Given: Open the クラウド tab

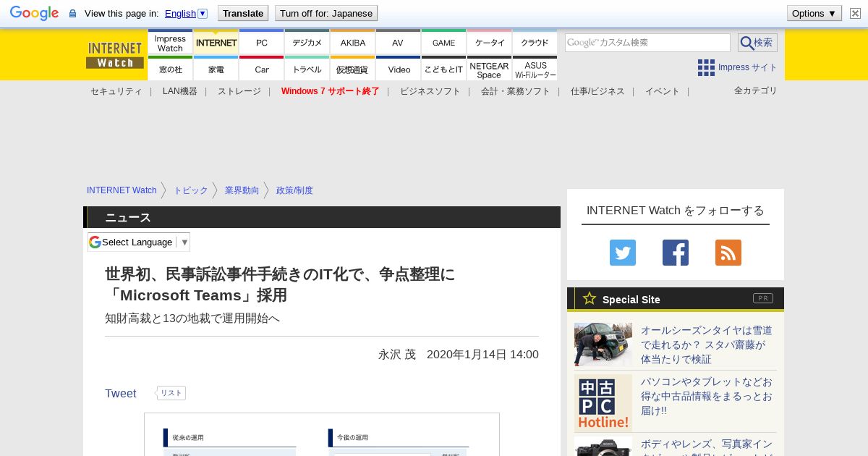Looking at the screenshot, I should (x=535, y=42).
